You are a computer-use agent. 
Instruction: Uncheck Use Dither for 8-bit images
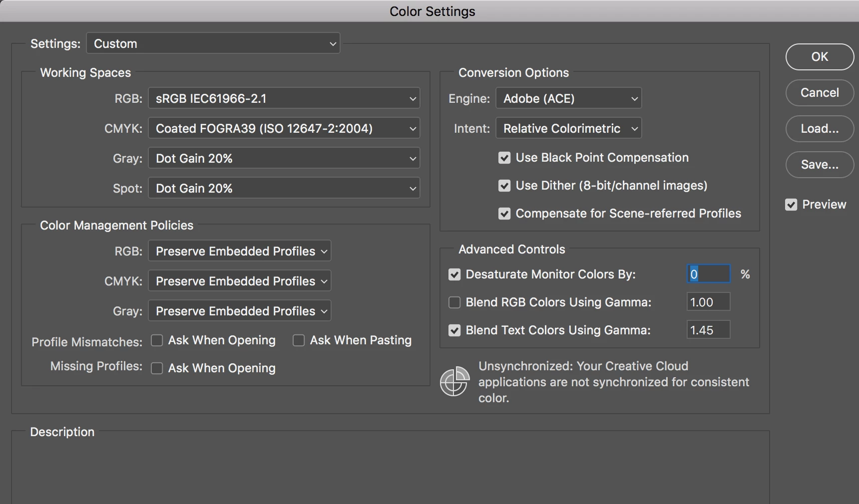tap(504, 186)
